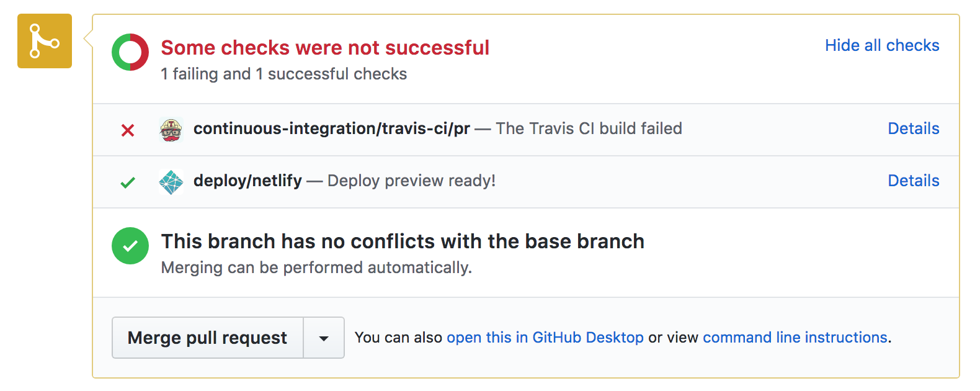Click open this in GitHub Desktop link
This screenshot has height=391, width=980.
pyautogui.click(x=545, y=338)
